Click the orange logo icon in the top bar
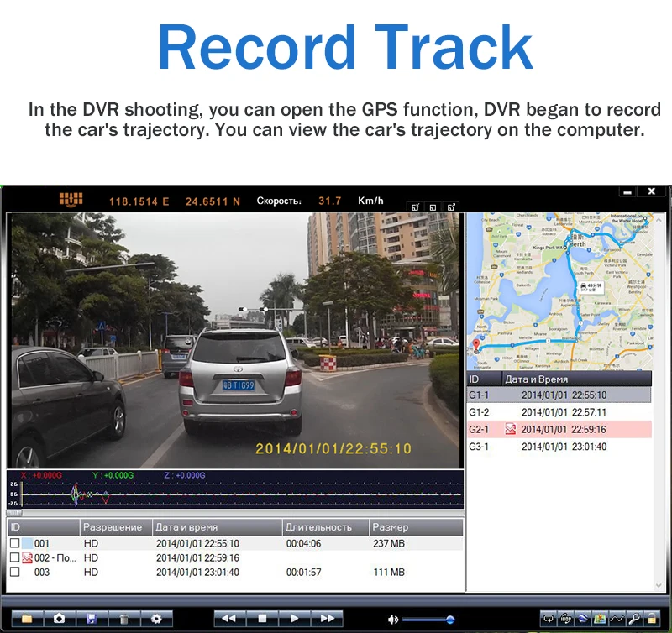The height and width of the screenshot is (633, 672). coord(71,200)
